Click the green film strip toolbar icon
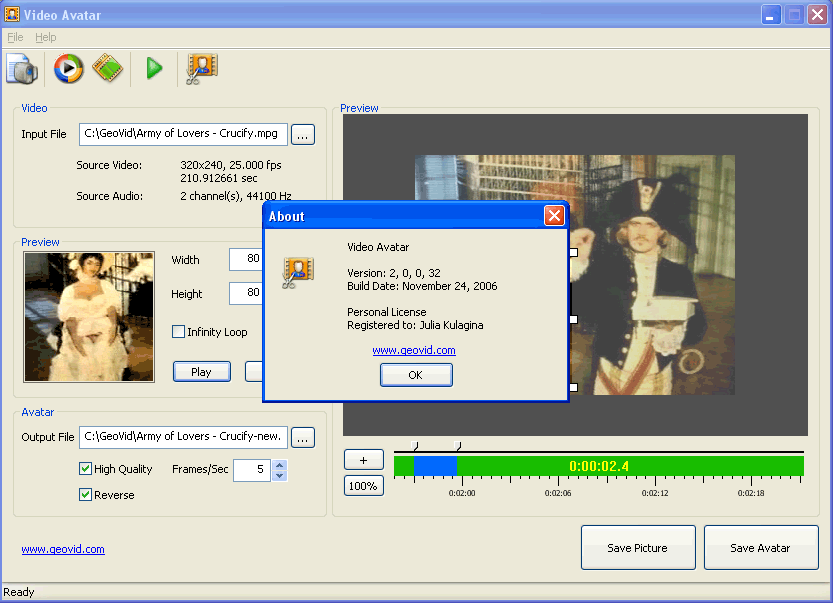The height and width of the screenshot is (603, 833). pos(108,68)
